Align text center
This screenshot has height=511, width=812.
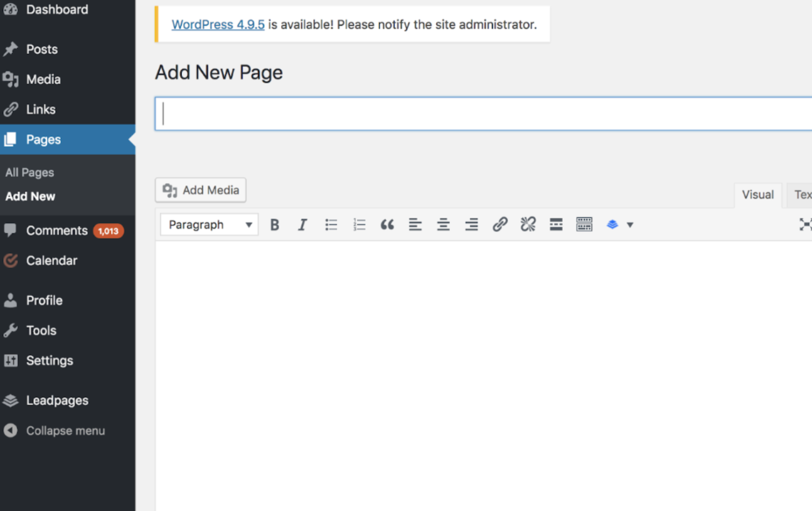tap(444, 225)
